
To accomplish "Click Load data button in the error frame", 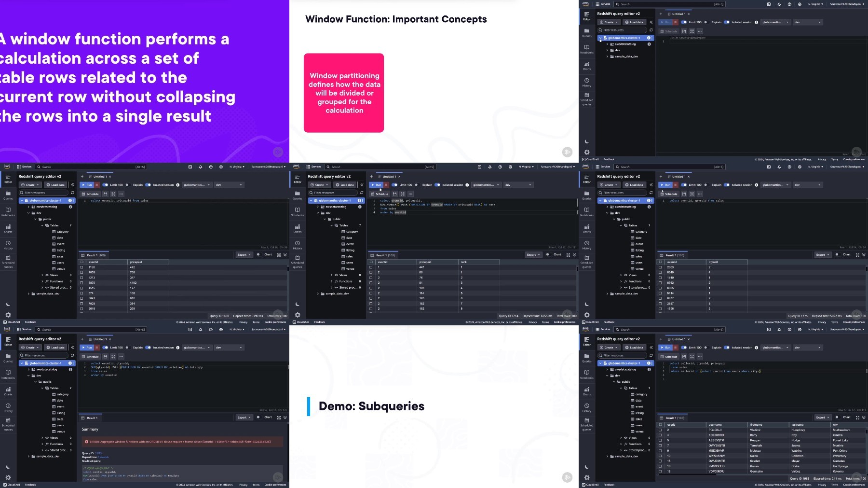I will [x=55, y=348].
